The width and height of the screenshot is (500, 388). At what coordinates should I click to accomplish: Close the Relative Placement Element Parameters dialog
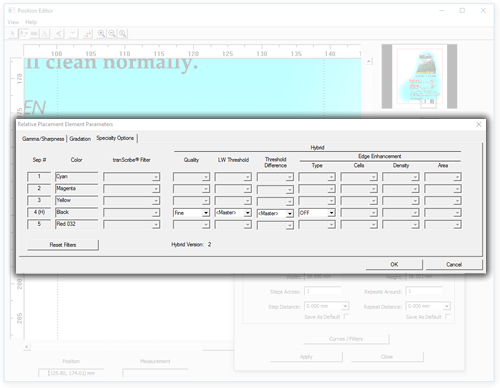coord(479,124)
